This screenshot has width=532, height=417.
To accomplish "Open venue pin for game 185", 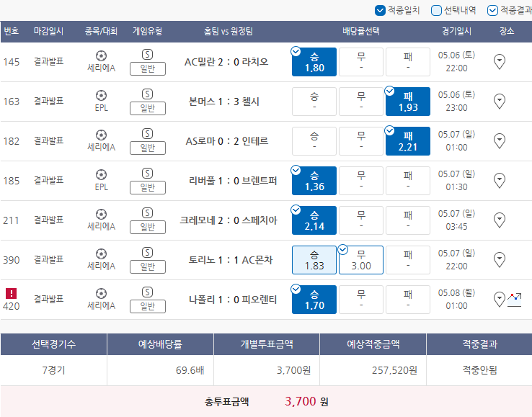I will click(500, 181).
